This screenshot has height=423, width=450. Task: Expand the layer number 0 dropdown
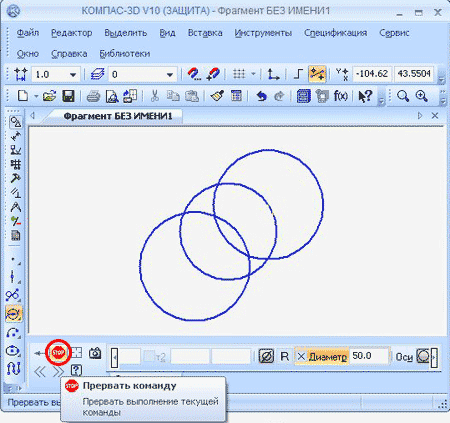170,75
